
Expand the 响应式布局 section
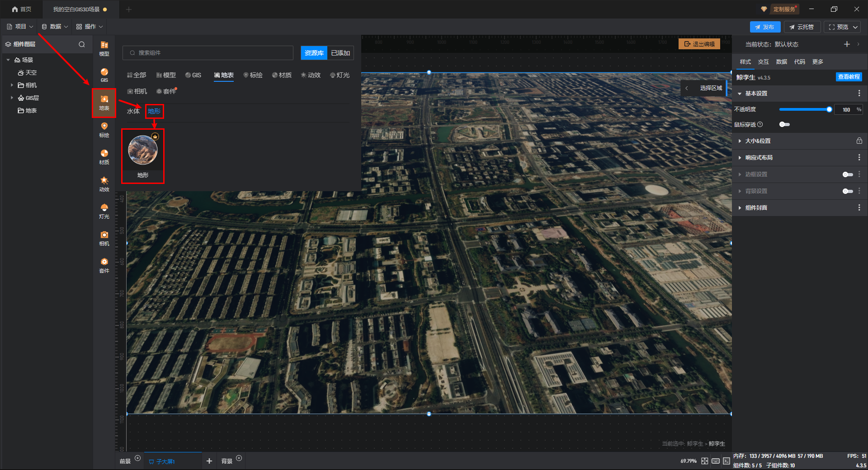click(x=740, y=158)
